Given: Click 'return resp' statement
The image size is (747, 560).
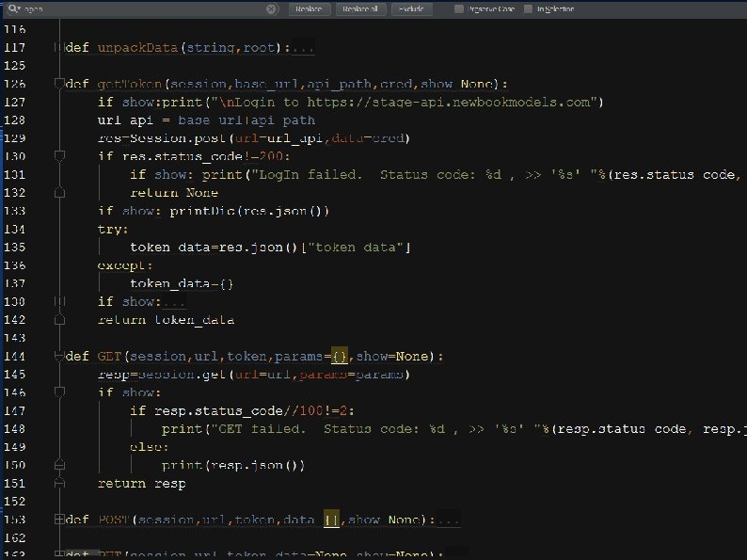Looking at the screenshot, I should click(141, 483).
